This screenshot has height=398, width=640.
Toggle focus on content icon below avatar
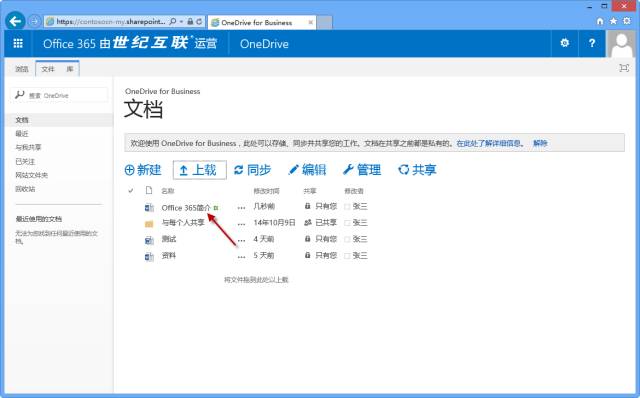pyautogui.click(x=624, y=68)
